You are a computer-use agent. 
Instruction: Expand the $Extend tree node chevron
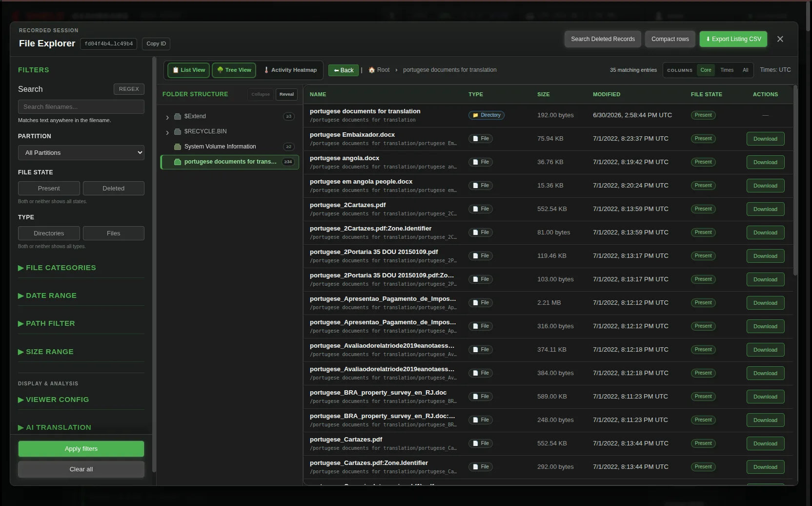pyautogui.click(x=167, y=117)
